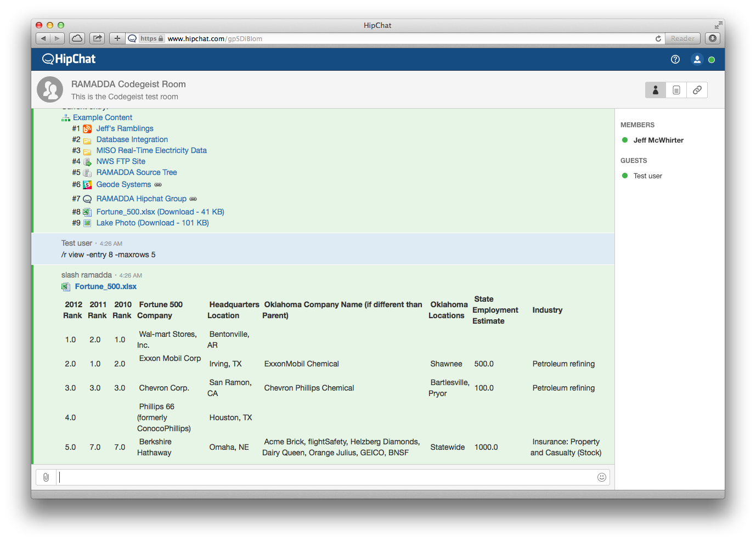Click the browser address bar URL

pos(215,38)
